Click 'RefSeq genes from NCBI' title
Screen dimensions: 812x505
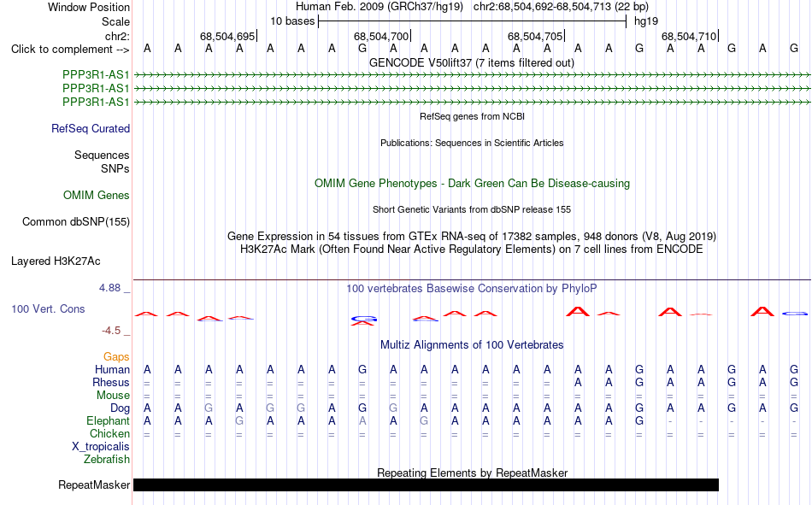point(473,116)
